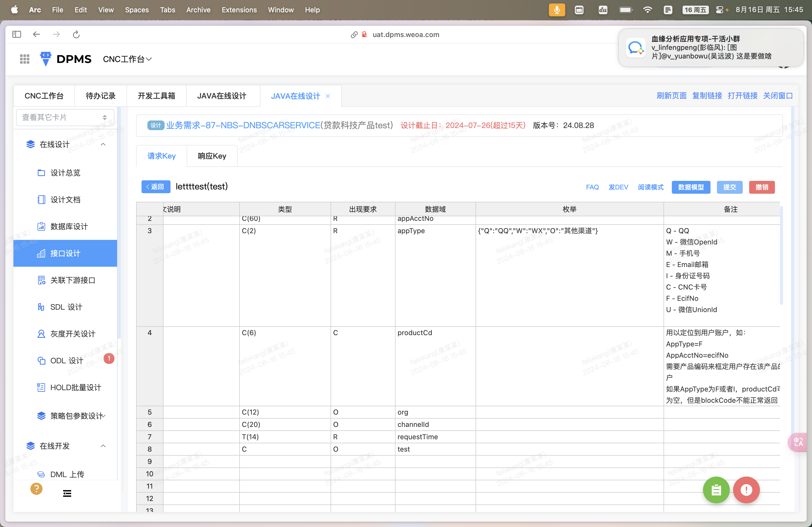The width and height of the screenshot is (812, 527).
Task: Open the app grid launcher icon
Action: point(24,59)
